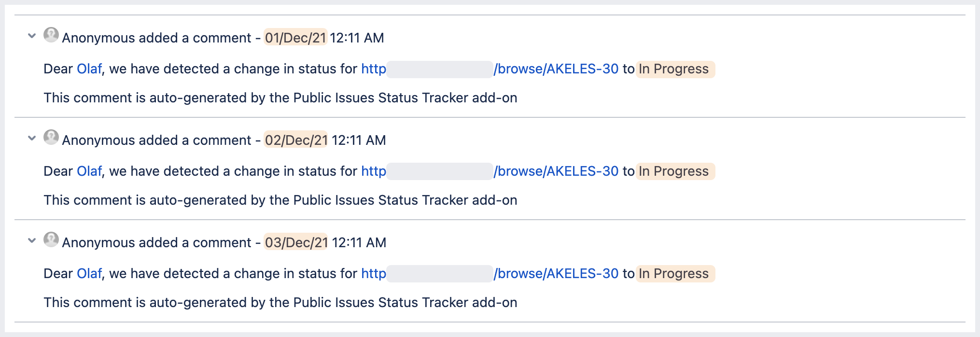Click the 03/Dec/21 date stamp
Image resolution: width=980 pixels, height=337 pixels.
tap(296, 242)
